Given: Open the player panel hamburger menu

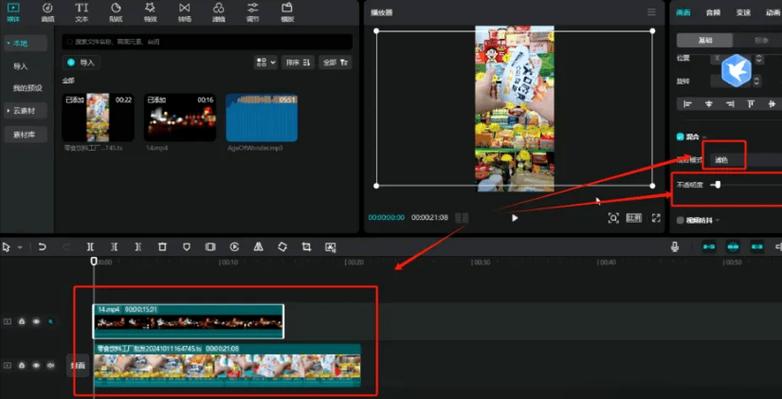Looking at the screenshot, I should 651,12.
